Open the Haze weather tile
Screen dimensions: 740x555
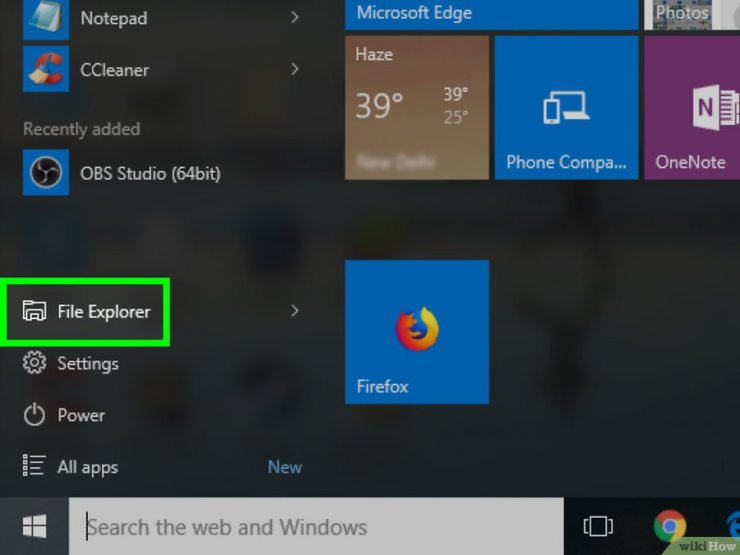417,108
